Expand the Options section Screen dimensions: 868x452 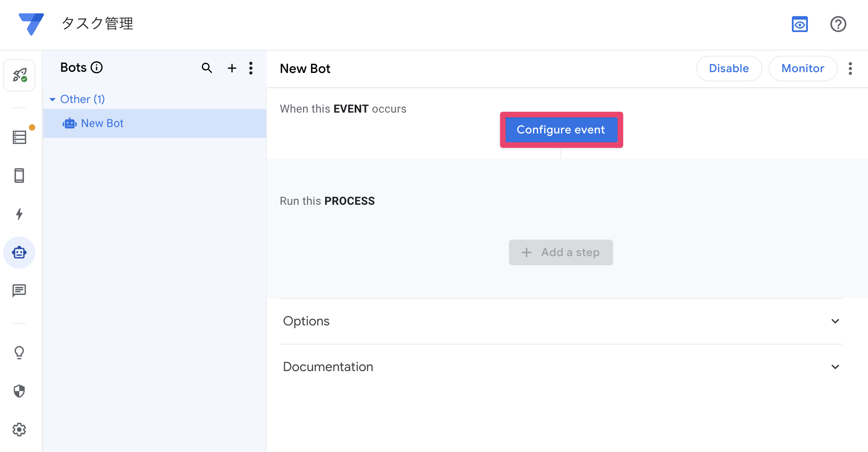[835, 321]
